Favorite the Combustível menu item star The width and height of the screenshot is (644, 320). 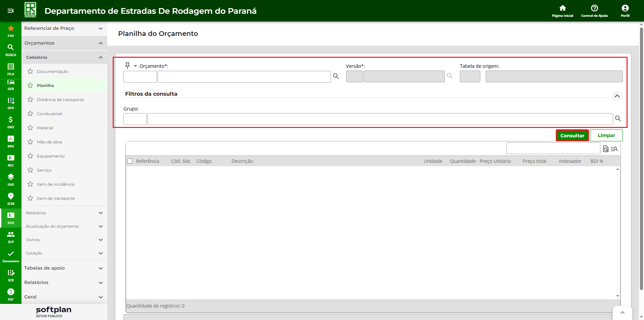pos(31,114)
